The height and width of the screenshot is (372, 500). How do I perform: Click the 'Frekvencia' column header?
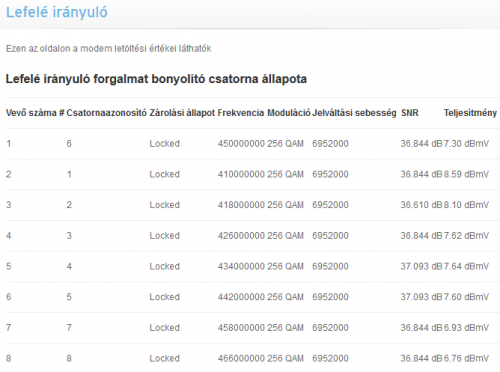(x=241, y=113)
